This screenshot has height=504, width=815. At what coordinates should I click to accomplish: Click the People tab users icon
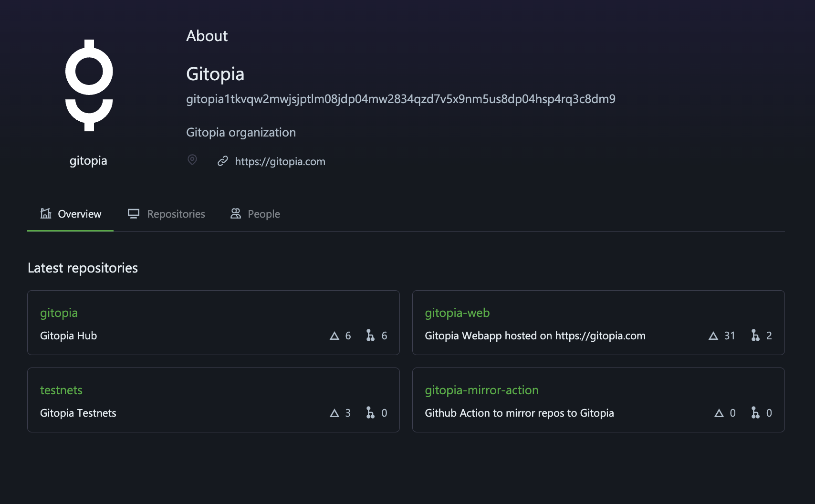point(236,213)
